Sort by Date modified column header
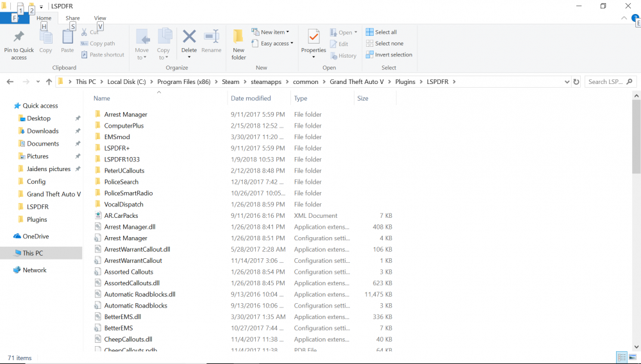Viewport: 641px width, 364px height. (x=251, y=99)
